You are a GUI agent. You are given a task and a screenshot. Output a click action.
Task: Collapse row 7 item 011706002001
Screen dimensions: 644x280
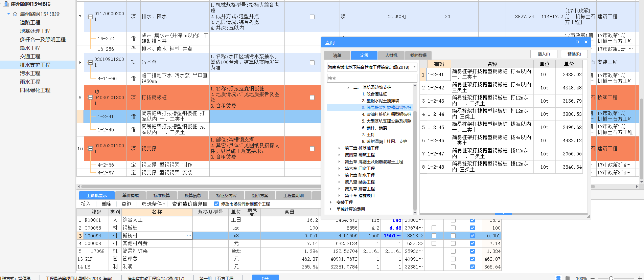click(90, 17)
